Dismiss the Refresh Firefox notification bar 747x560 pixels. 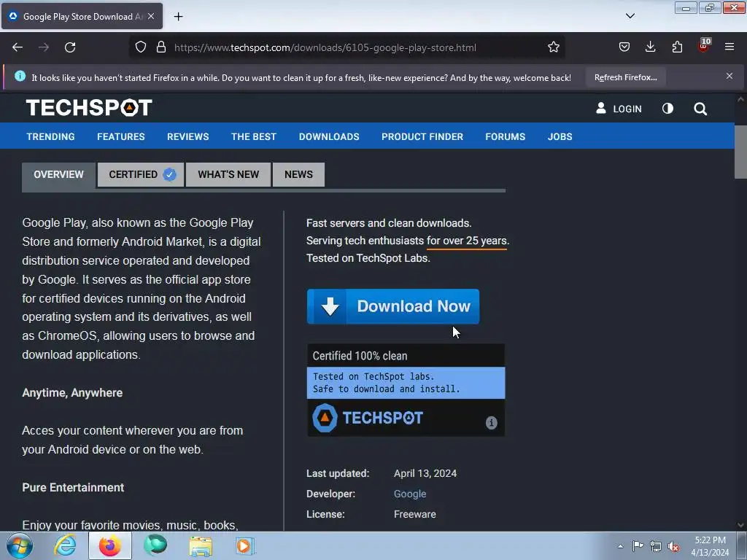click(x=729, y=76)
